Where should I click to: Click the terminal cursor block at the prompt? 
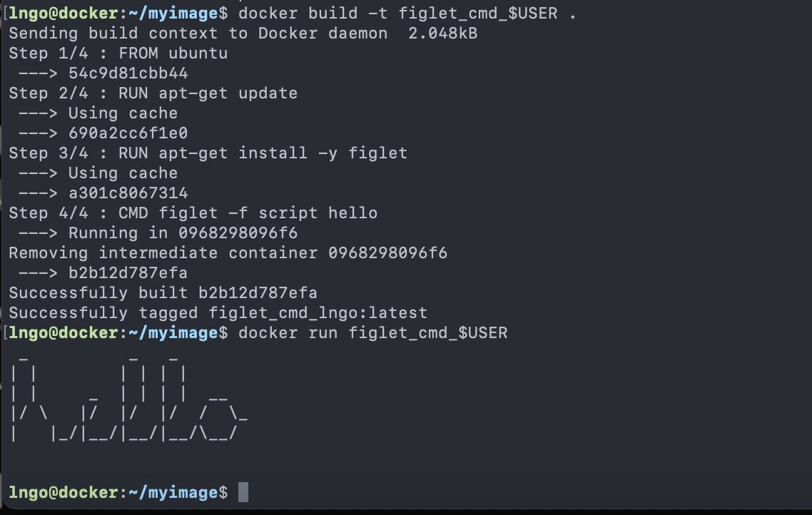(x=243, y=492)
